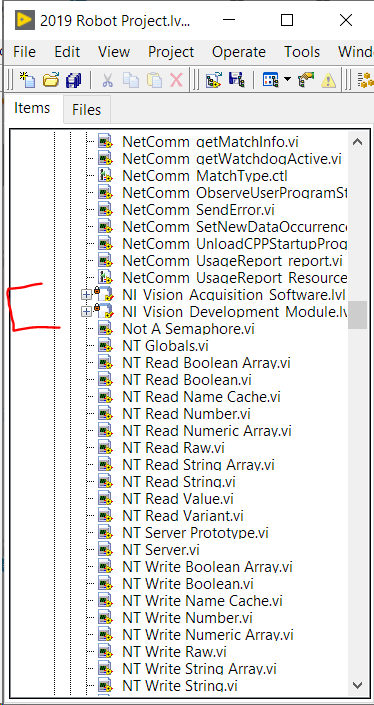The width and height of the screenshot is (374, 705).
Task: Select NetComm getMatchInfo.vi
Action: pos(210,142)
